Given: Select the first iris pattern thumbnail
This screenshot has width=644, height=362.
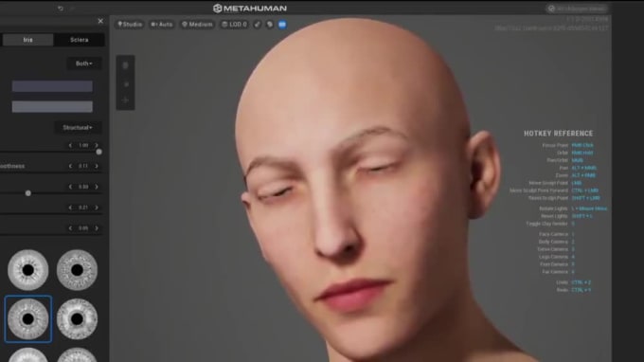Looking at the screenshot, I should point(27,270).
